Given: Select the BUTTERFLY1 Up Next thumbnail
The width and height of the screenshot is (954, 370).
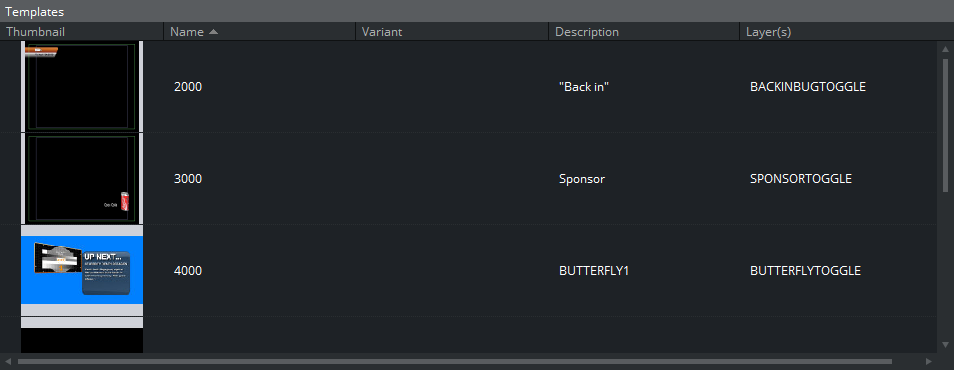Looking at the screenshot, I should tap(82, 271).
